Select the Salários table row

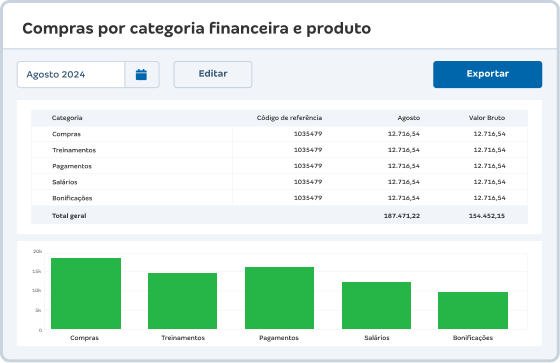pos(279,182)
